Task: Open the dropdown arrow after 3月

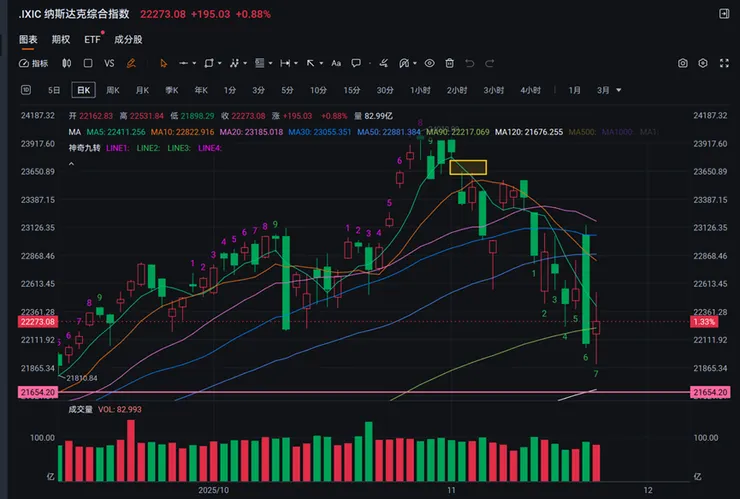Action: coord(619,90)
